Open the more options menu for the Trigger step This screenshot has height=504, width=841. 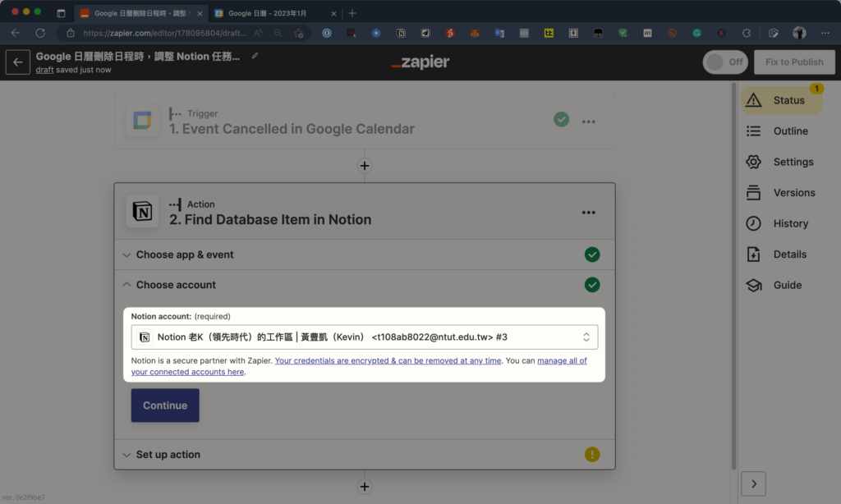click(588, 121)
